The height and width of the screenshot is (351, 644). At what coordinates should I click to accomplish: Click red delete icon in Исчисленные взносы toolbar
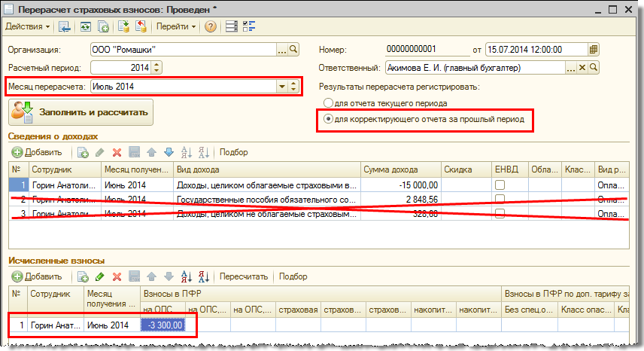[x=117, y=276]
